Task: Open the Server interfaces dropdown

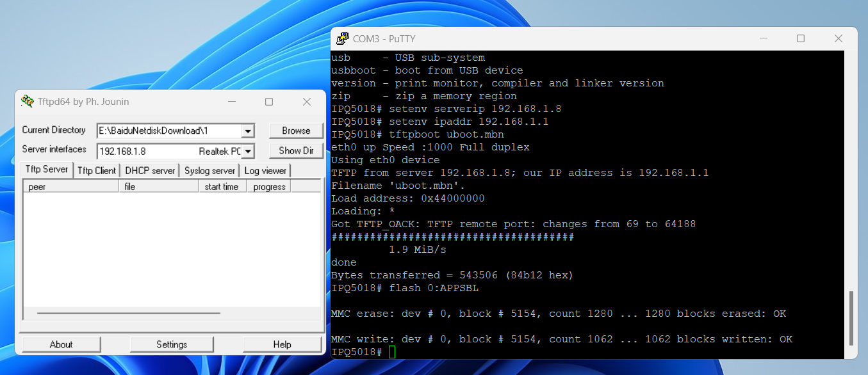Action: click(x=247, y=152)
